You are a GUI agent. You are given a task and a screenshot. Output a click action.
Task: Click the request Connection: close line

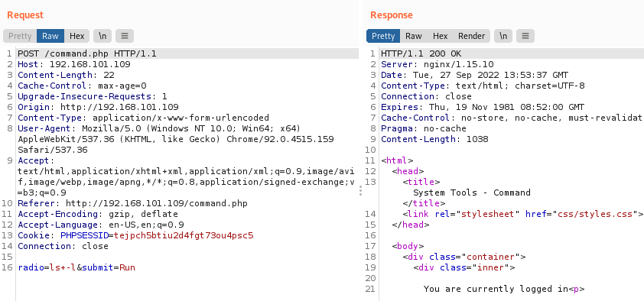pos(63,246)
